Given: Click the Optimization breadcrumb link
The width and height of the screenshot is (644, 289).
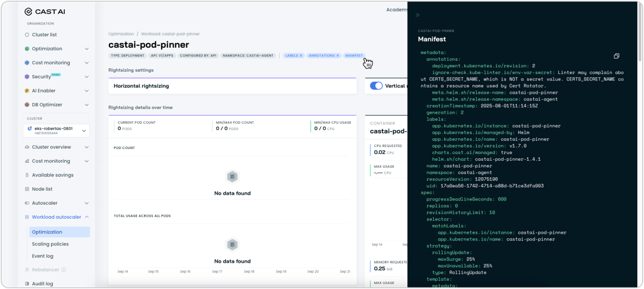Looking at the screenshot, I should 121,34.
